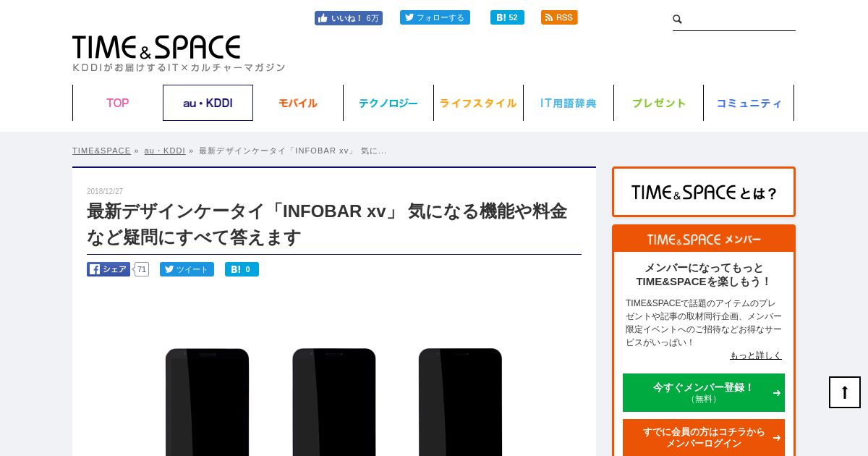The width and height of the screenshot is (868, 456).
Task: Click the article date 2018/12/27
Action: (105, 191)
